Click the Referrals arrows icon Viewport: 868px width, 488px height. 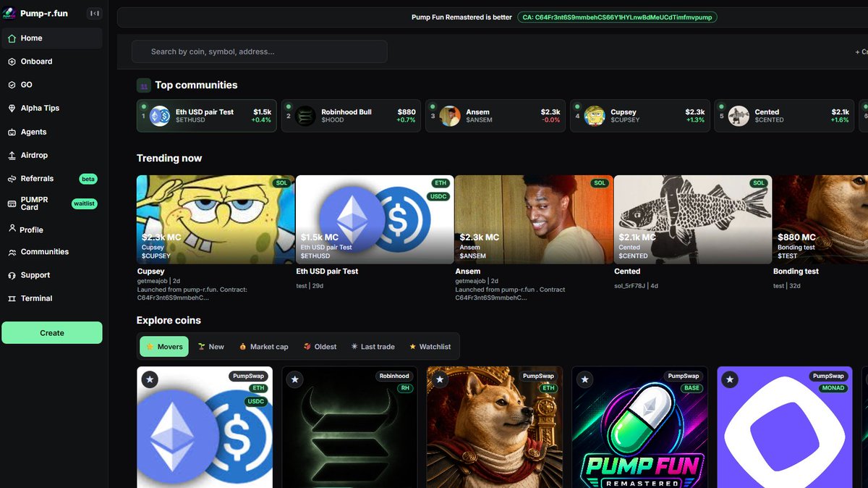click(x=12, y=179)
